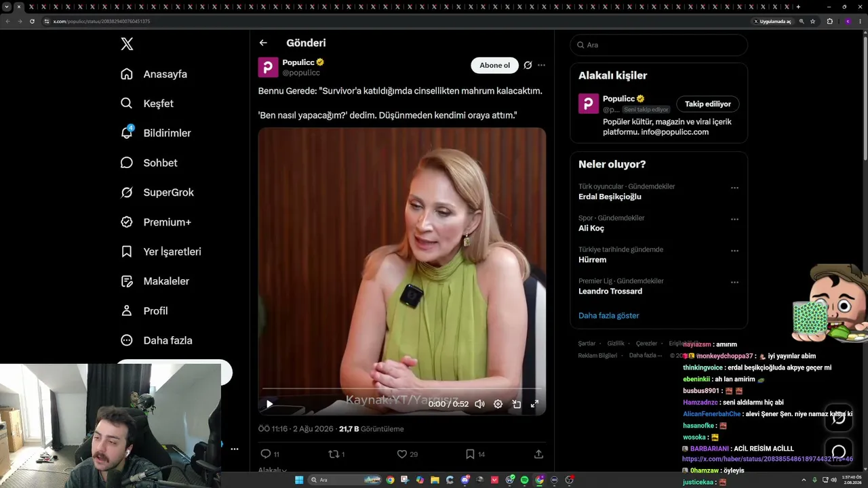The height and width of the screenshot is (488, 868).
Task: Open Premium+ in the sidebar
Action: [x=156, y=222]
